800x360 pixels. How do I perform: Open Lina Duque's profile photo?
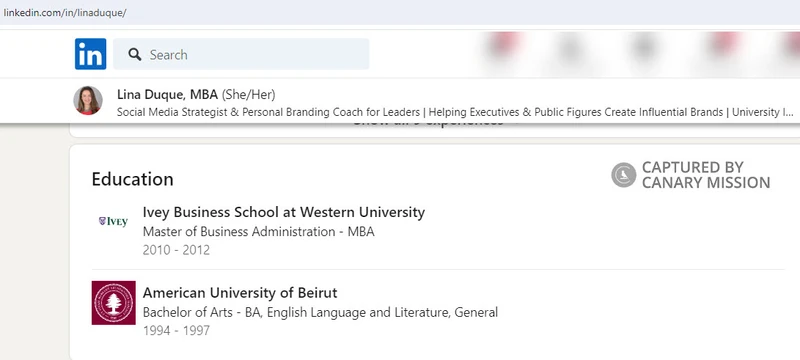tap(88, 100)
